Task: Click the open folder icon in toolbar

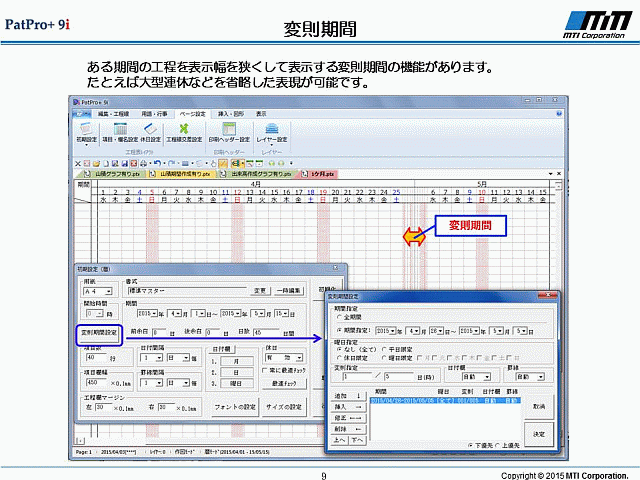Action: (x=96, y=164)
